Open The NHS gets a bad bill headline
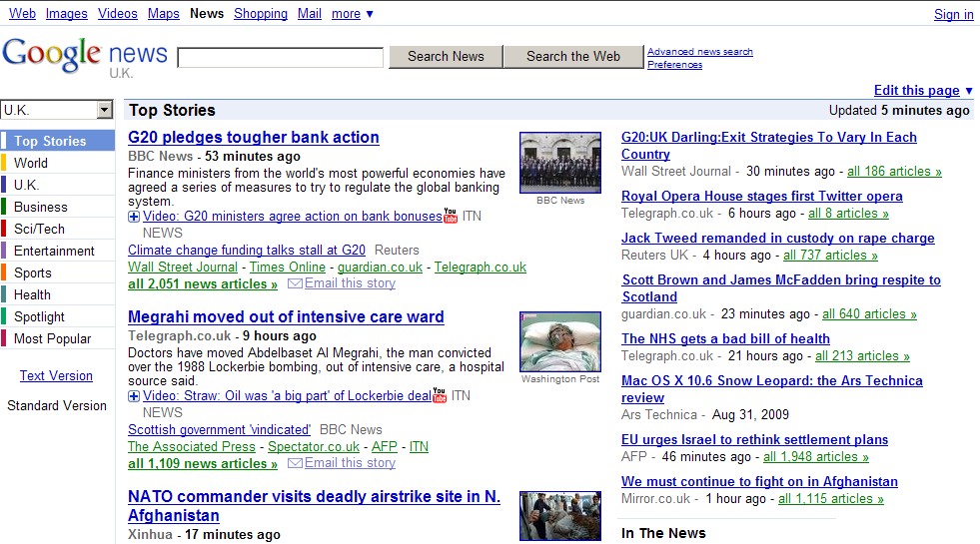The width and height of the screenshot is (980, 544). (725, 338)
